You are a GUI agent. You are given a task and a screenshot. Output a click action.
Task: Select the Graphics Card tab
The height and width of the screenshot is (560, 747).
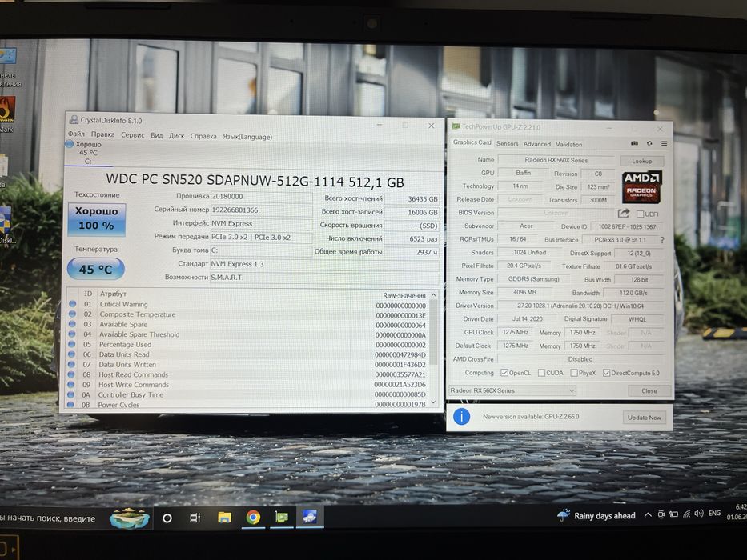tap(472, 142)
